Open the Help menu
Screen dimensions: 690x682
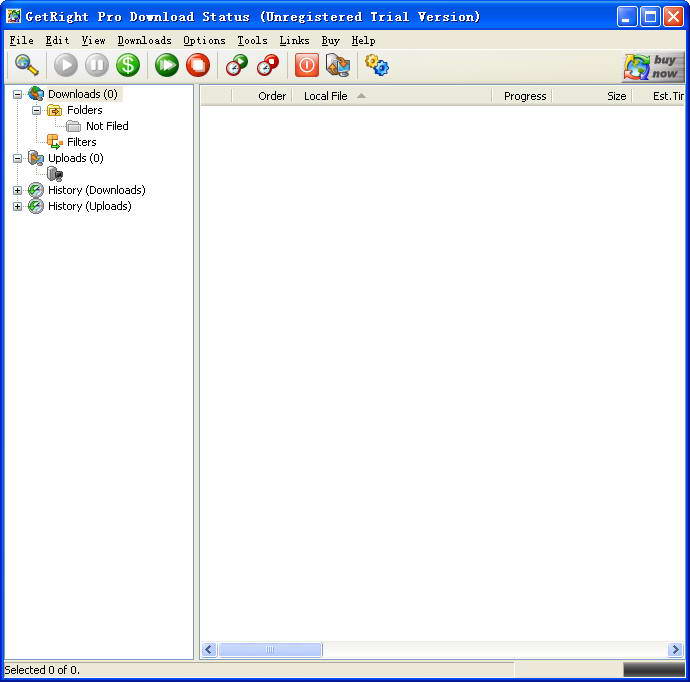tap(363, 40)
